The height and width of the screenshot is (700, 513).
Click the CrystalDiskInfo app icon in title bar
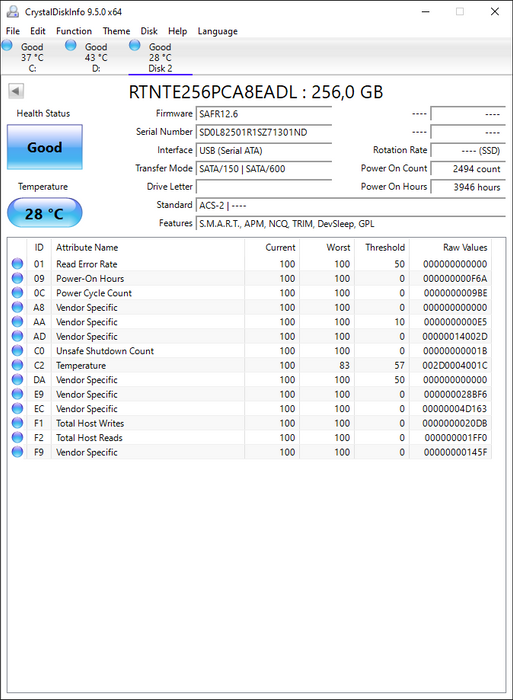(13, 11)
